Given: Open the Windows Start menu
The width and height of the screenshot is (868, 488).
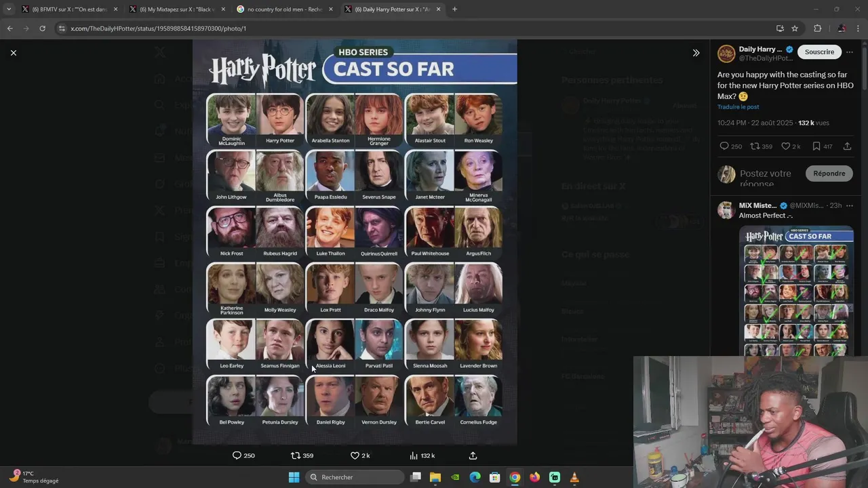Looking at the screenshot, I should click(294, 477).
